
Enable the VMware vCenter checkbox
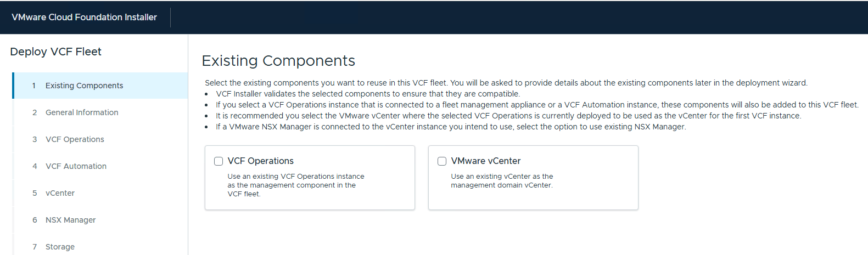pyautogui.click(x=442, y=161)
